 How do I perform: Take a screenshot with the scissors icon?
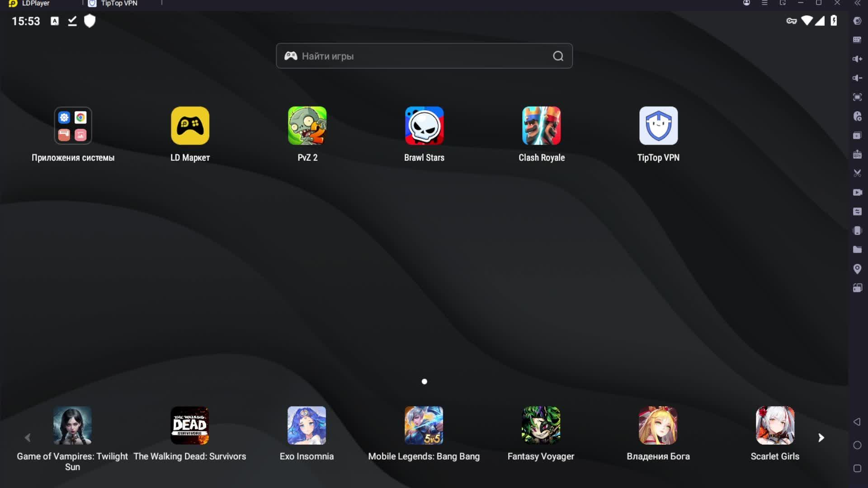click(857, 173)
